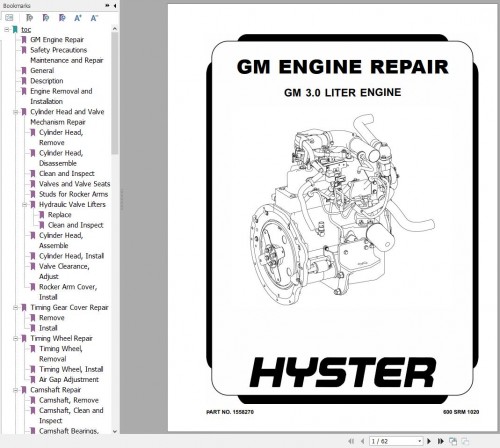
Task: Open the partially visible Camshaft Bearings bookmark
Action: (x=69, y=430)
